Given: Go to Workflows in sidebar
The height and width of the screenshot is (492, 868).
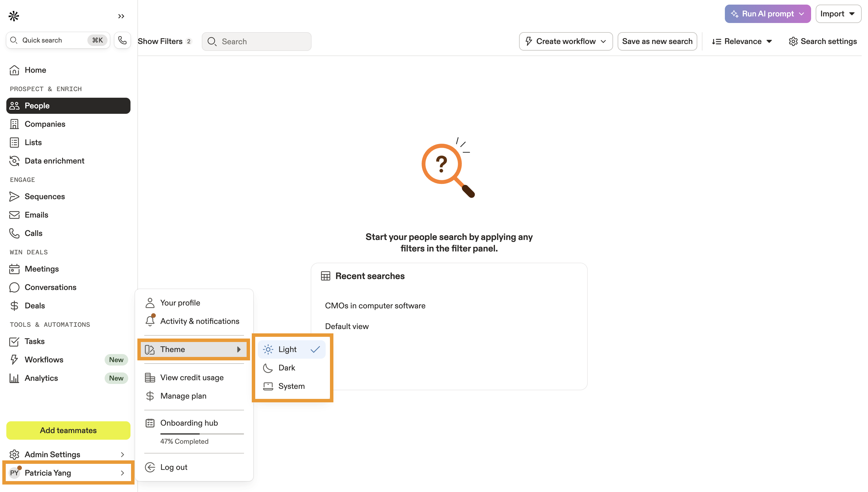Looking at the screenshot, I should point(44,360).
